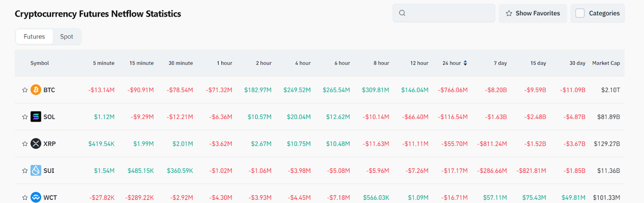Select the Futures tab
Image resolution: width=644 pixels, height=203 pixels.
click(x=34, y=37)
